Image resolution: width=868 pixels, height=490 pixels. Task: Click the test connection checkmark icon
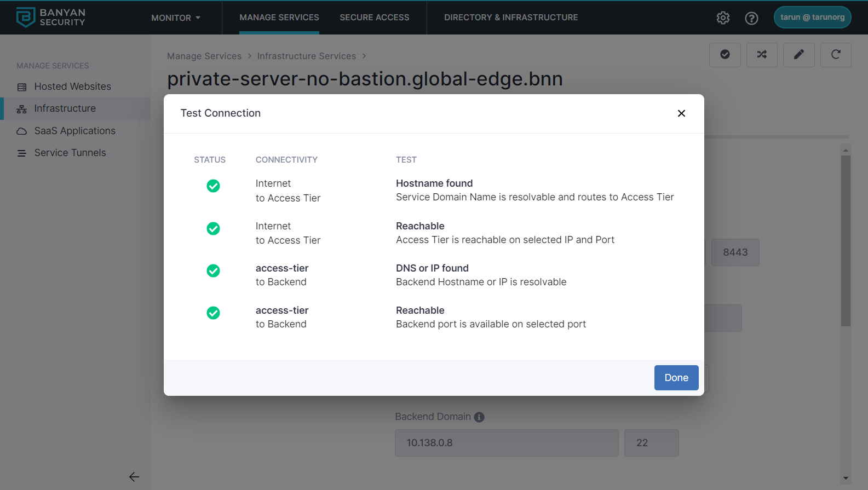[x=725, y=55]
